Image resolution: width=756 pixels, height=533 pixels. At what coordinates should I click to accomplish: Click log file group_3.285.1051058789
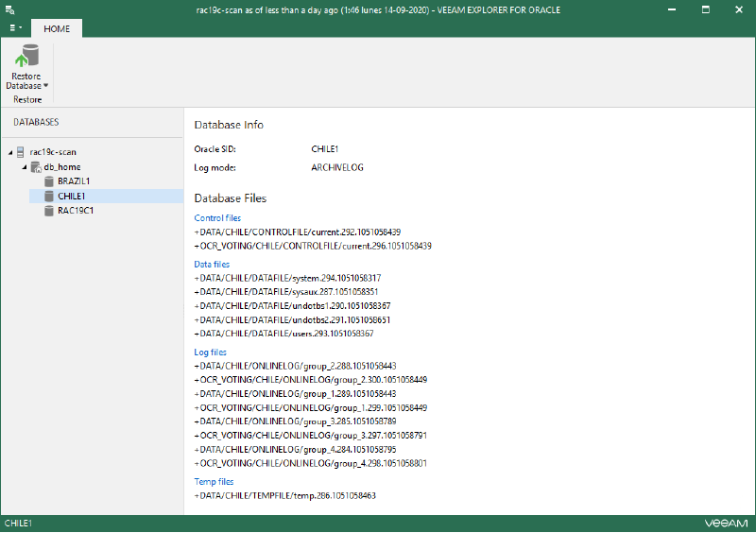pyautogui.click(x=295, y=421)
